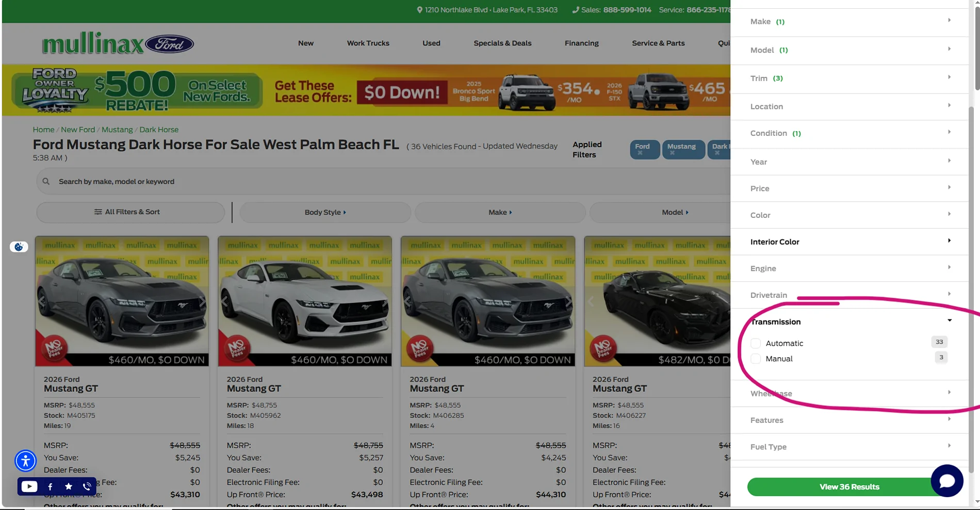
Task: Click the cookie preferences icon
Action: pyautogui.click(x=19, y=247)
